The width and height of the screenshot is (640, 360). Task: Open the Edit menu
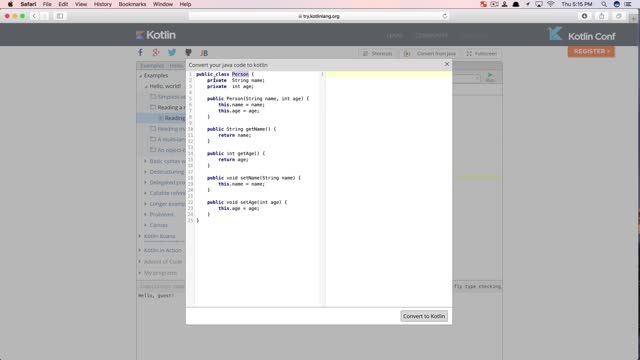point(63,4)
